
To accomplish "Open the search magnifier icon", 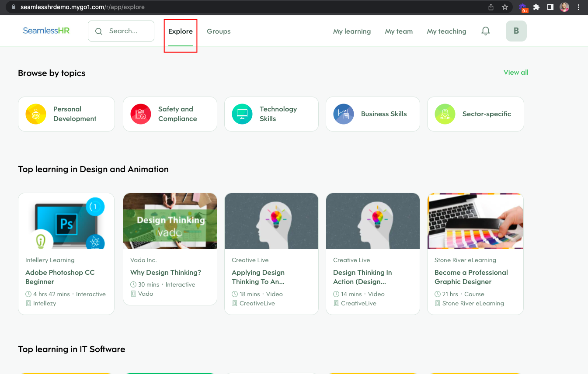I will pos(99,31).
